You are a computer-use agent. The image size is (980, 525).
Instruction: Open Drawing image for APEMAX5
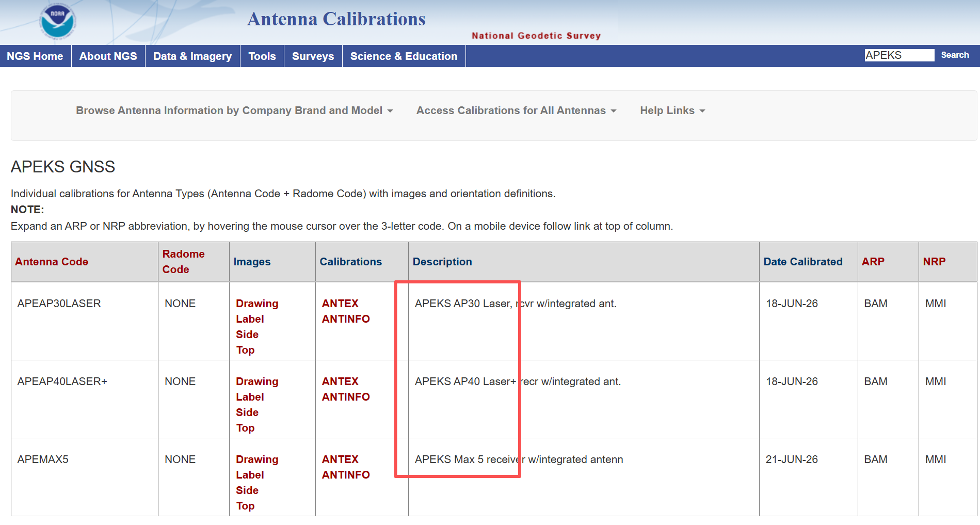pyautogui.click(x=257, y=459)
